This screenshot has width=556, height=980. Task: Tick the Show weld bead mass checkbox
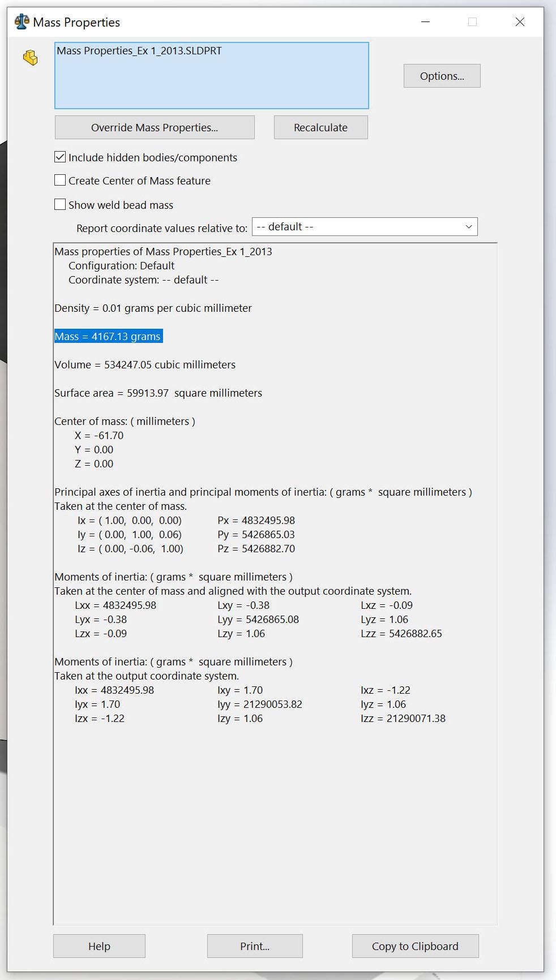point(60,204)
